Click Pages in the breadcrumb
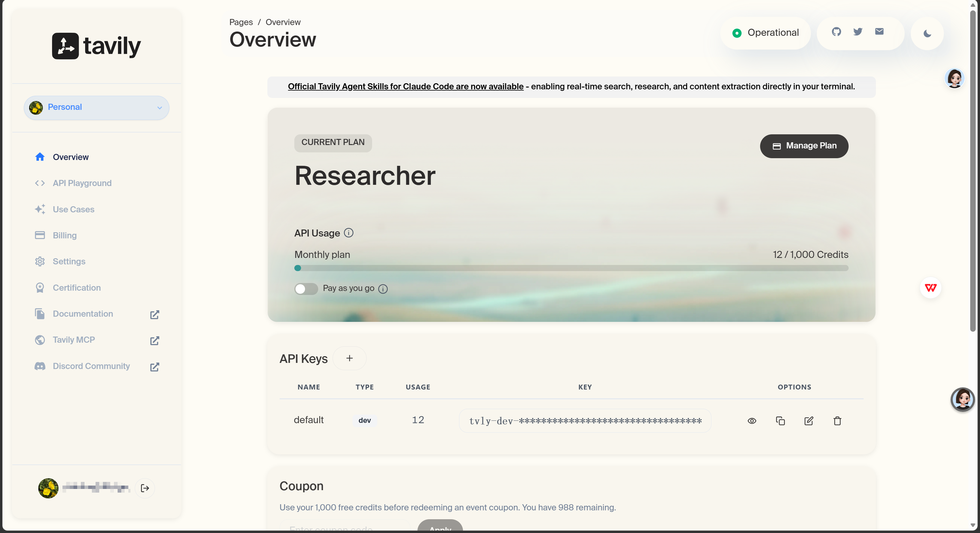The height and width of the screenshot is (533, 980). pos(241,22)
